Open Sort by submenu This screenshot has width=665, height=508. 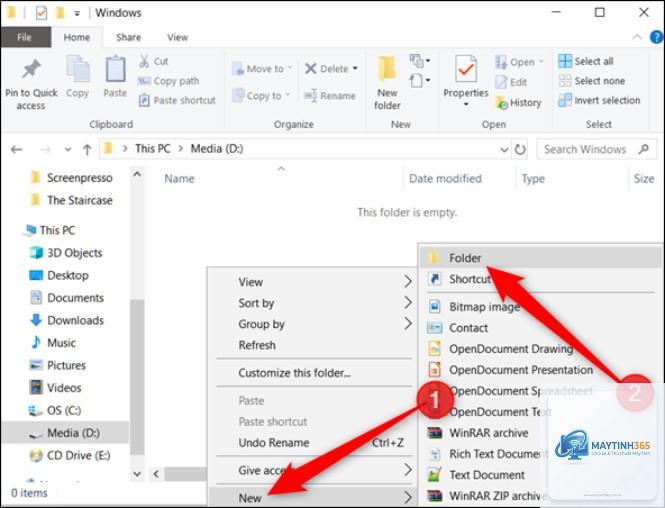click(313, 303)
